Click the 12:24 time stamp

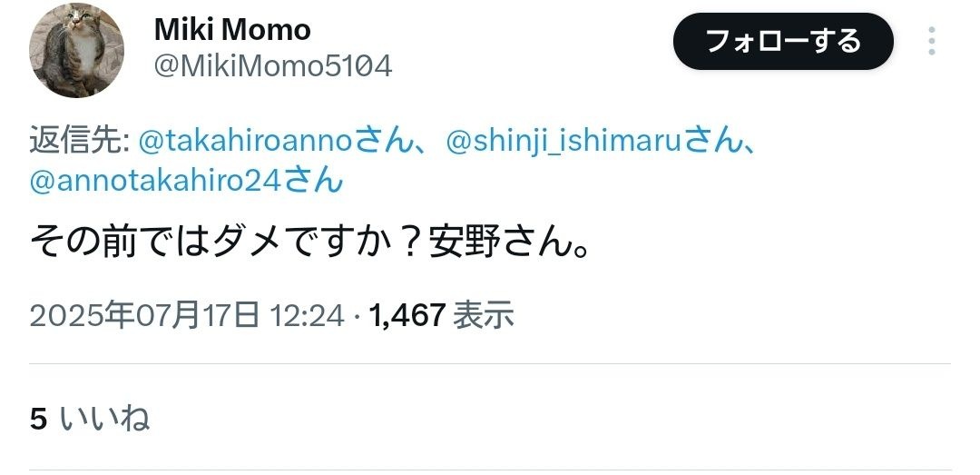(x=307, y=315)
